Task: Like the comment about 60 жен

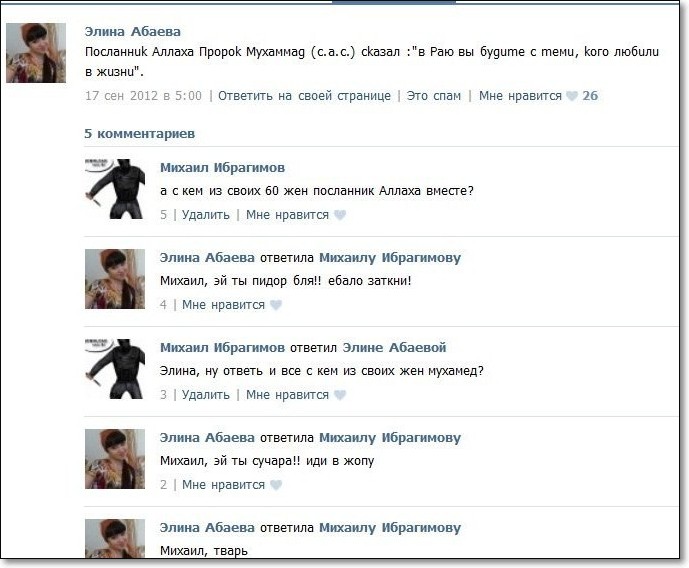Action: (x=340, y=214)
